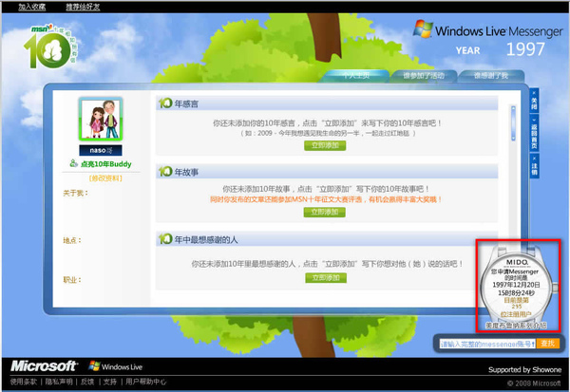Click 立即添加 under 10年感言
Screen dimensions: 570x392
pos(325,145)
